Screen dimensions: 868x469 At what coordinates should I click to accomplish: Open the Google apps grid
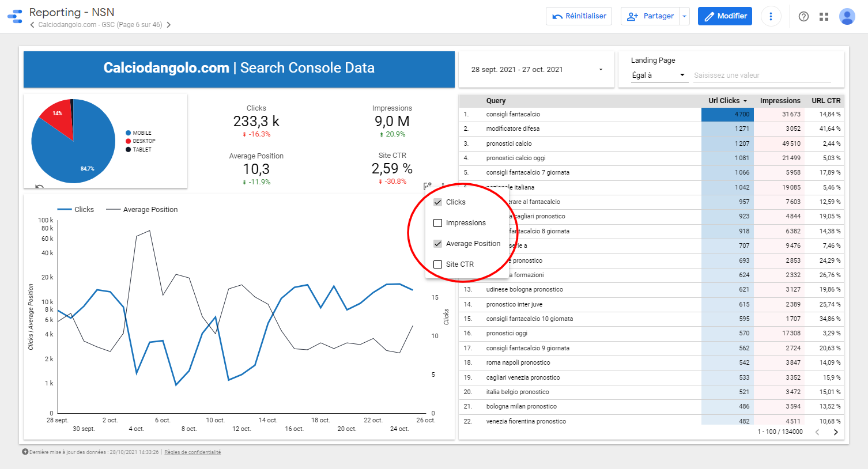[x=824, y=17]
